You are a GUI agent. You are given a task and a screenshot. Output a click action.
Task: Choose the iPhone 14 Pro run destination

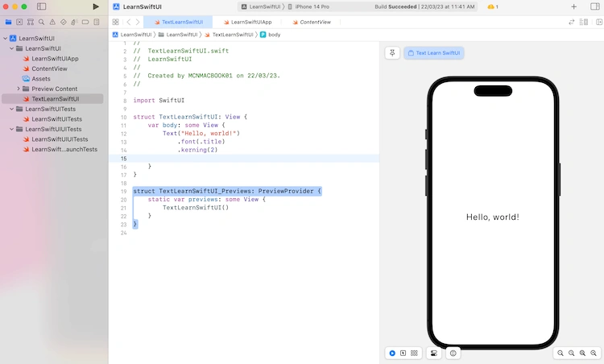point(308,6)
